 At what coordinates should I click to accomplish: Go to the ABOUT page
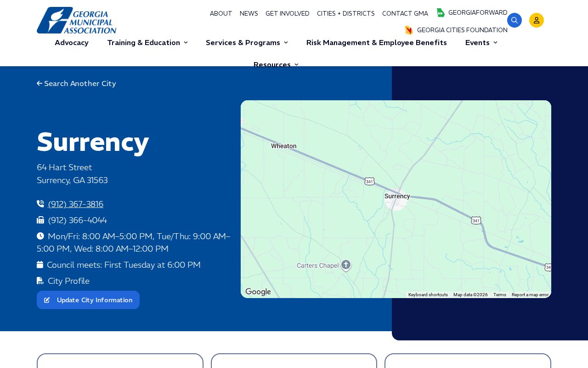221,14
